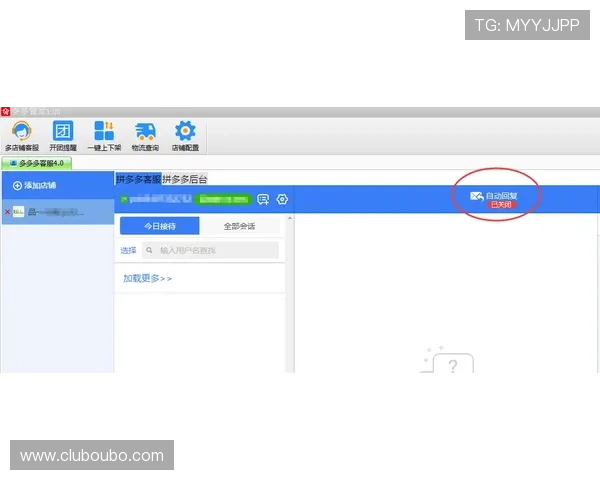Click the 选择 link
This screenshot has height=480, width=600.
point(128,250)
